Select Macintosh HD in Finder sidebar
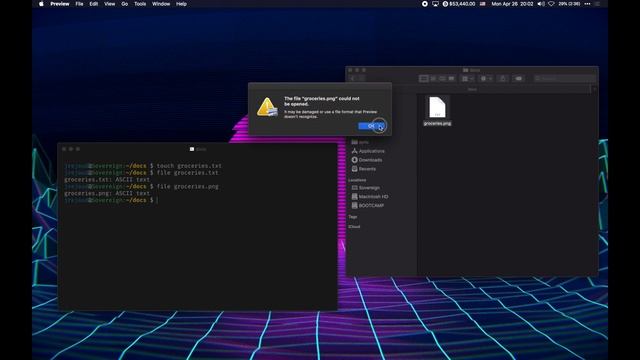 (369, 197)
